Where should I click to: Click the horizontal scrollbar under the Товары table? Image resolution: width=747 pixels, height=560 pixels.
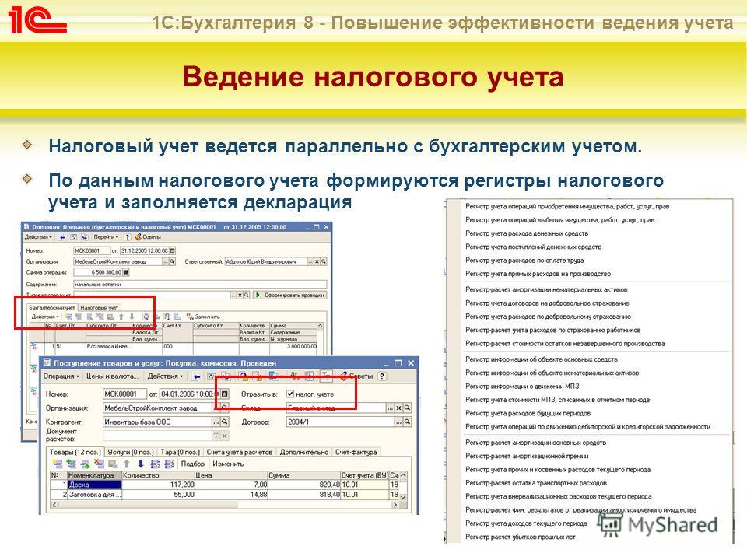(x=224, y=505)
